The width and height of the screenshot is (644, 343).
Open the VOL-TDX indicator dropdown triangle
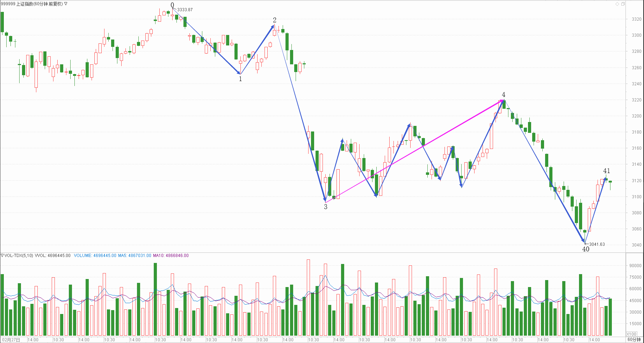[x=2, y=256]
